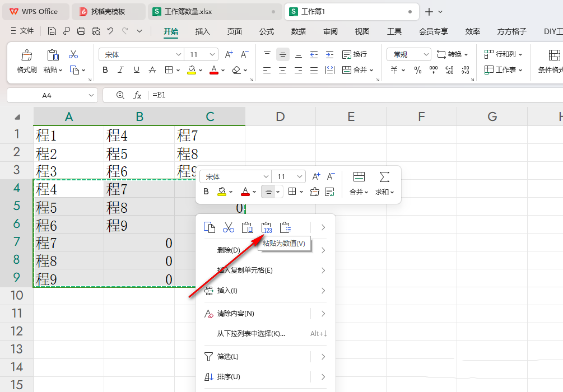Image resolution: width=563 pixels, height=392 pixels.
Task: Click the Copy icon in context menu
Action: coord(210,227)
